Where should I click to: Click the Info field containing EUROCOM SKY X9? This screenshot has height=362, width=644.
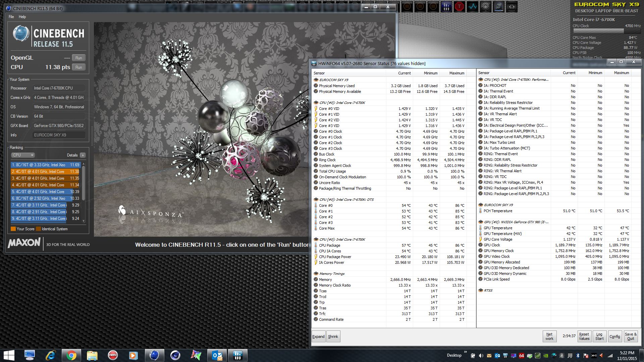59,135
